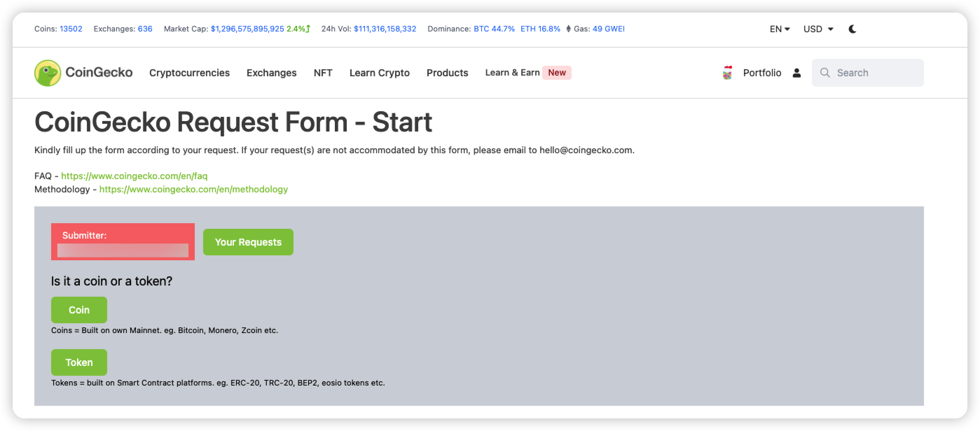Click the Cryptocurrencies menu item

click(189, 72)
